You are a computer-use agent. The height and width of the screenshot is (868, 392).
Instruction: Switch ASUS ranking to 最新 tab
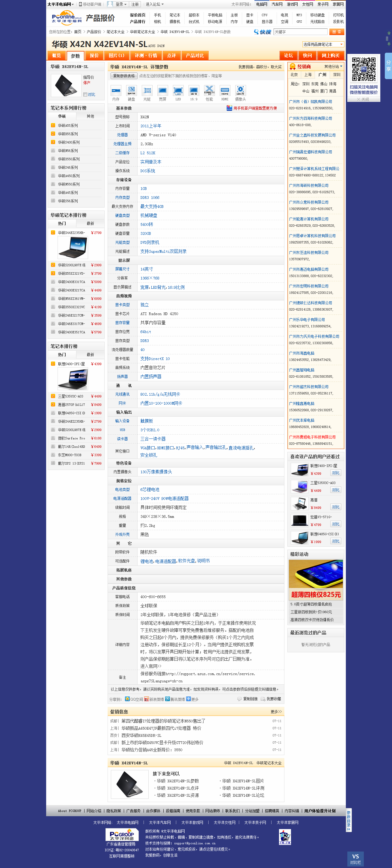[x=90, y=223]
